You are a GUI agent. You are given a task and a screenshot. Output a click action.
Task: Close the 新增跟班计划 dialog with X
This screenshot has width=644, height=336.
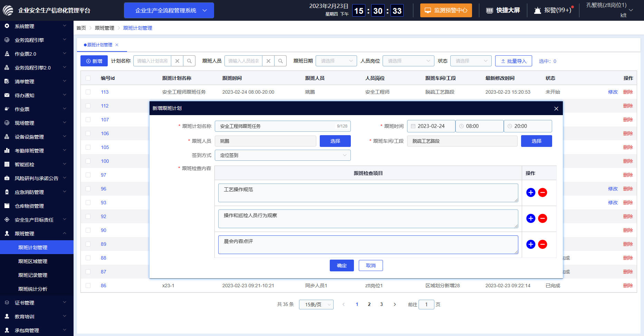(556, 109)
